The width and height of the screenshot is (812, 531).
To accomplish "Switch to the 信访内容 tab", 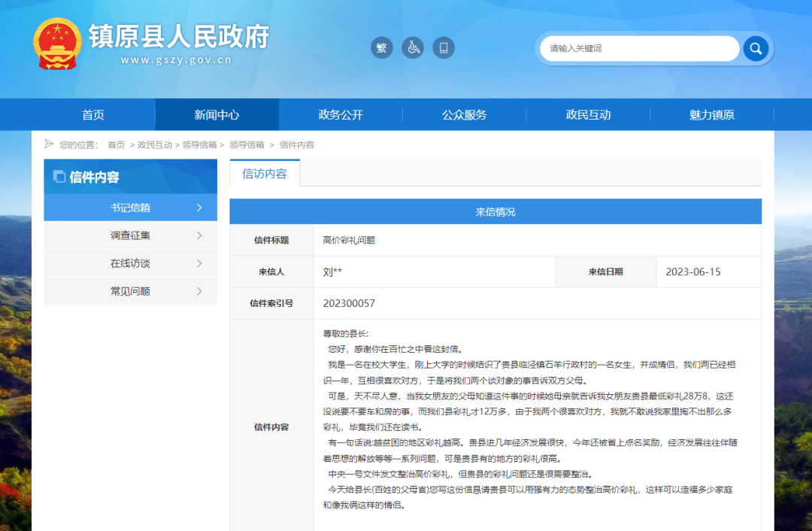I will point(265,174).
